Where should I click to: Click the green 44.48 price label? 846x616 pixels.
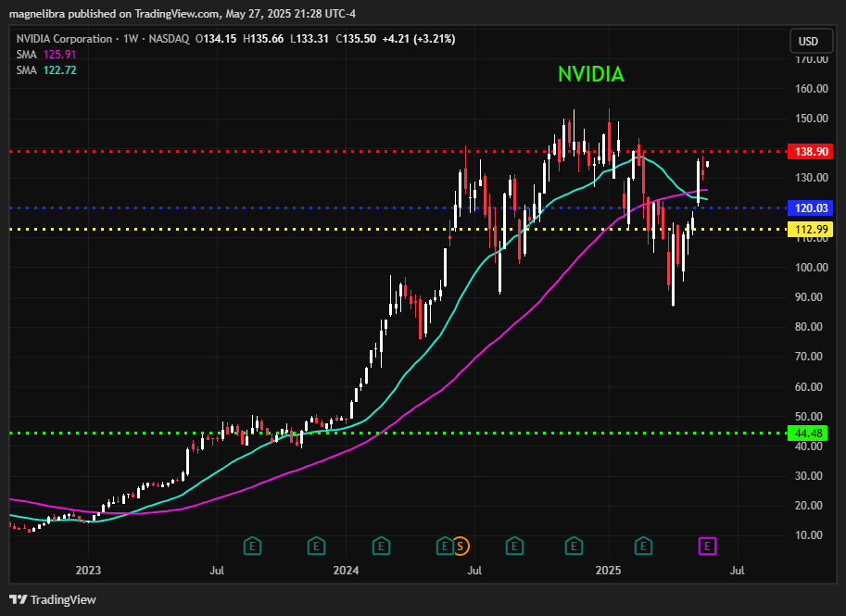pos(808,434)
